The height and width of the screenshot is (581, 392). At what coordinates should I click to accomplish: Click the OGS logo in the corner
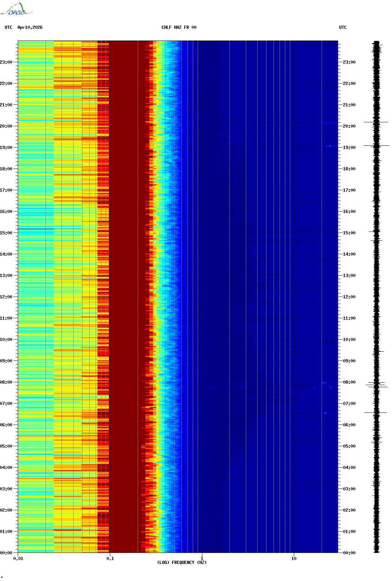(x=16, y=9)
